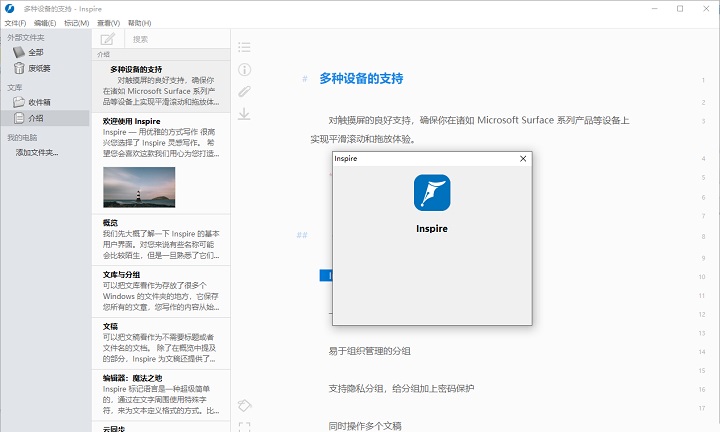Viewport: 720px width, 432px height.
Task: Open the 废纸篓 trash folder
Action: click(38, 68)
